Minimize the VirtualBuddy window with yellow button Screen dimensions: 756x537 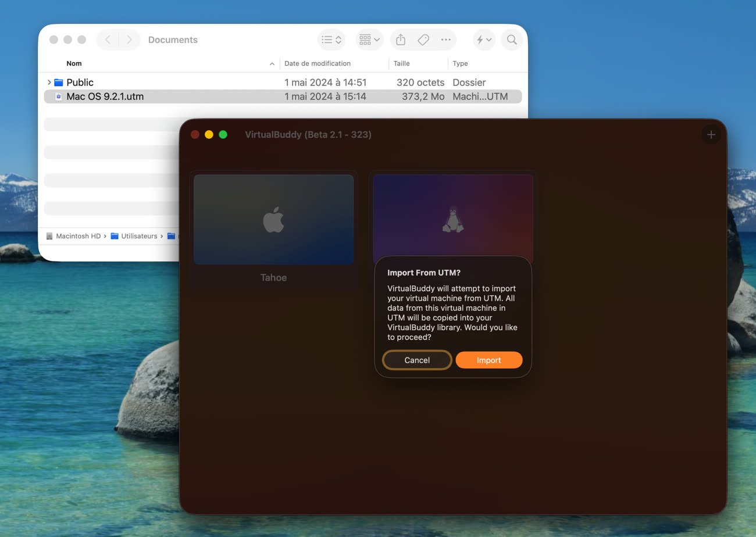tap(209, 135)
